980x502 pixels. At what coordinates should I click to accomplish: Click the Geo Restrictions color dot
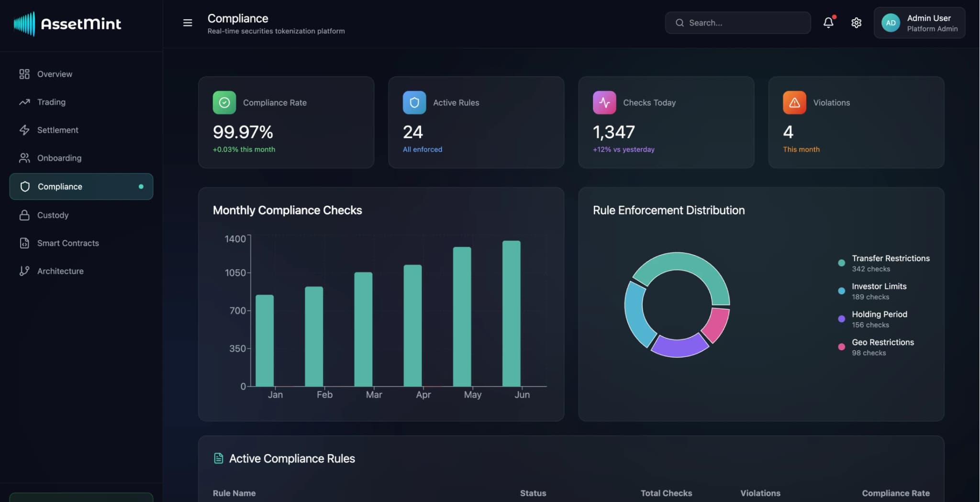841,346
